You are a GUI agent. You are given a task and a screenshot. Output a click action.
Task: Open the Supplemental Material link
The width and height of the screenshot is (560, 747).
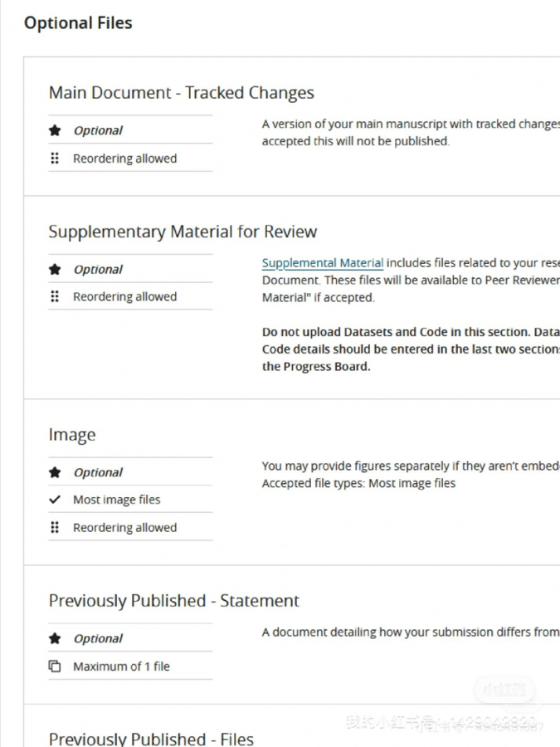(323, 263)
